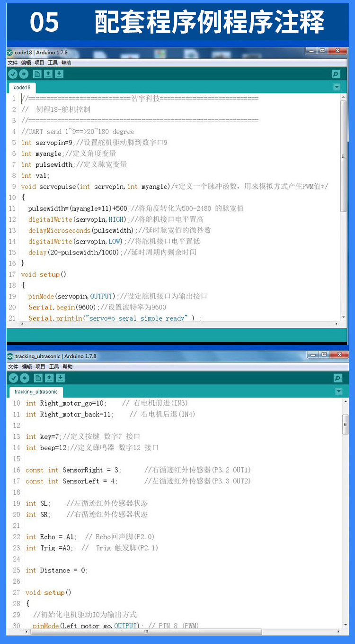Screen dimensions: 355x644
Task: Select the tracking_ultrasonic sketch tab
Action: (x=36, y=392)
